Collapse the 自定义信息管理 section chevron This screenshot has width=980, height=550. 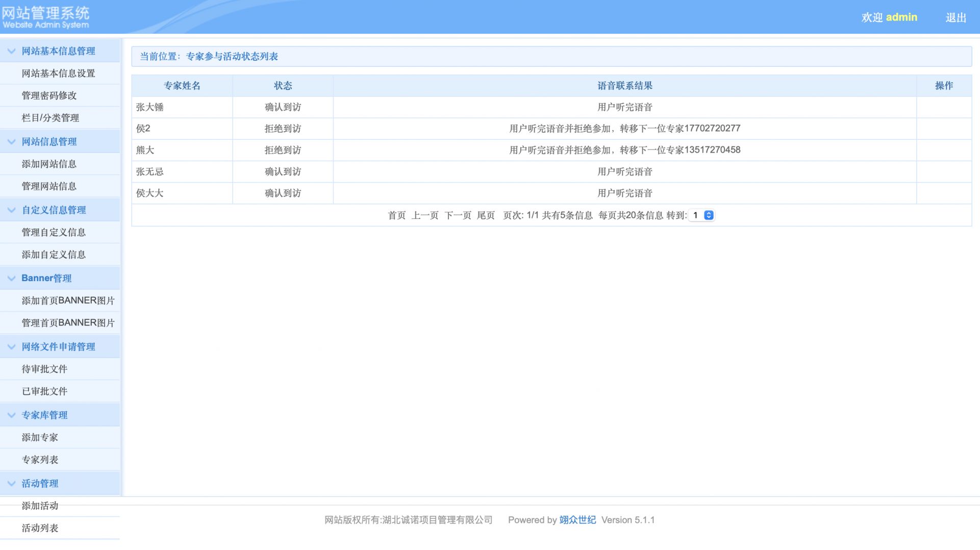click(x=11, y=210)
